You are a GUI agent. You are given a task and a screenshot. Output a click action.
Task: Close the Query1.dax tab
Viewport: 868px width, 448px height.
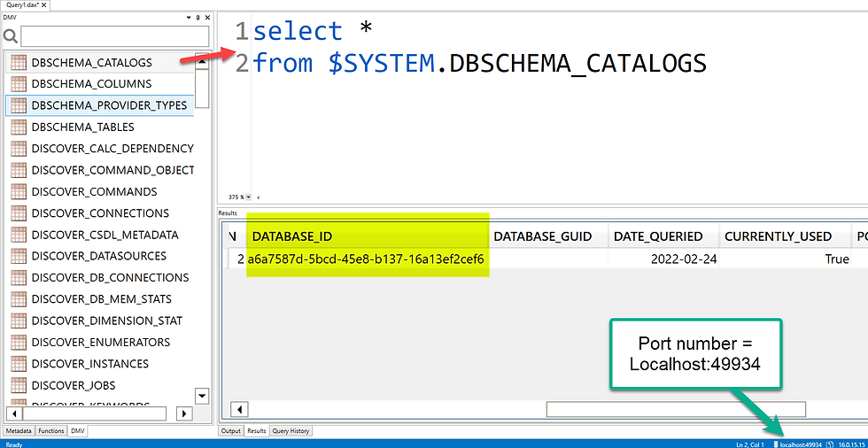43,4
